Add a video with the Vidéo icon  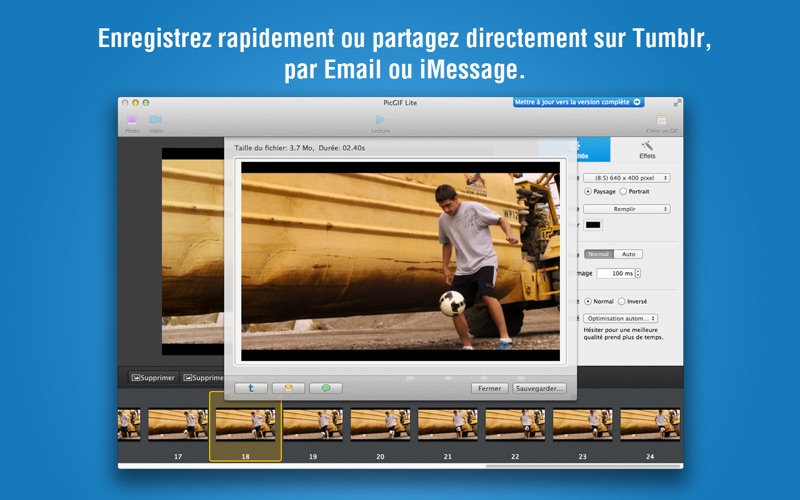click(156, 123)
